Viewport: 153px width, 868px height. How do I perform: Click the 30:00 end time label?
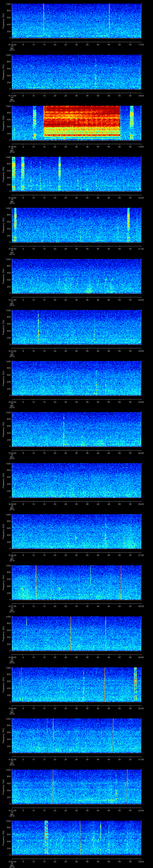tap(141, 708)
